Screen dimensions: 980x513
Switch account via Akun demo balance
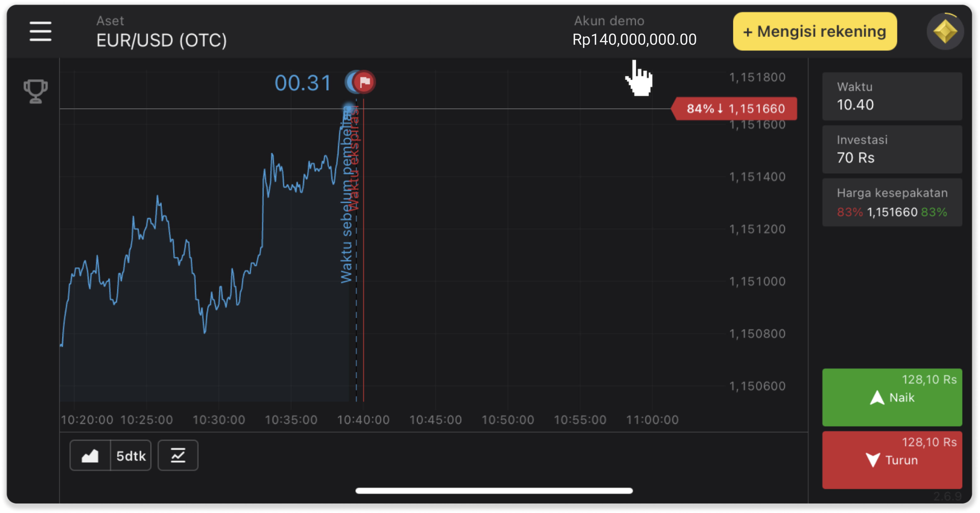634,32
